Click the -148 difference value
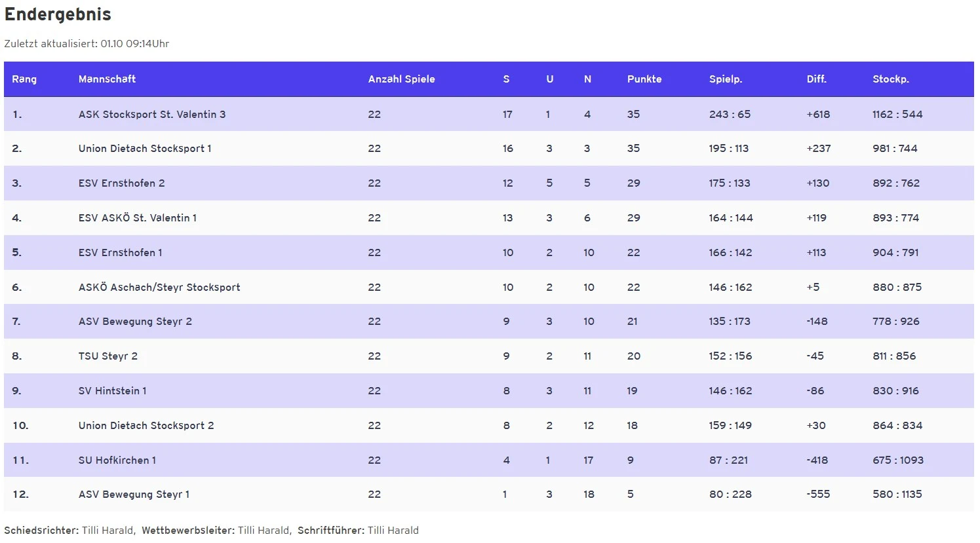Viewport: 980px width, 543px height. (817, 322)
